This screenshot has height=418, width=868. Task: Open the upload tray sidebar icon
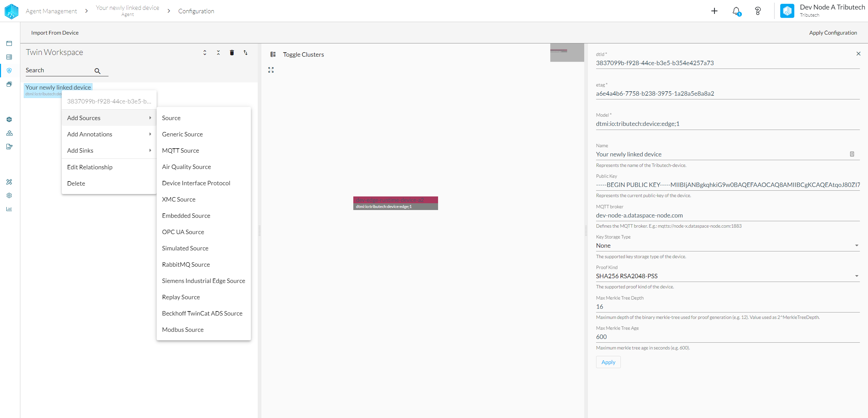[x=9, y=133]
